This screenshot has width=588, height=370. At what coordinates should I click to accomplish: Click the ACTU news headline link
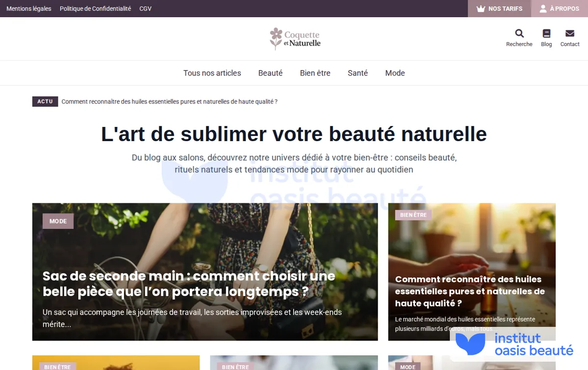tap(170, 101)
